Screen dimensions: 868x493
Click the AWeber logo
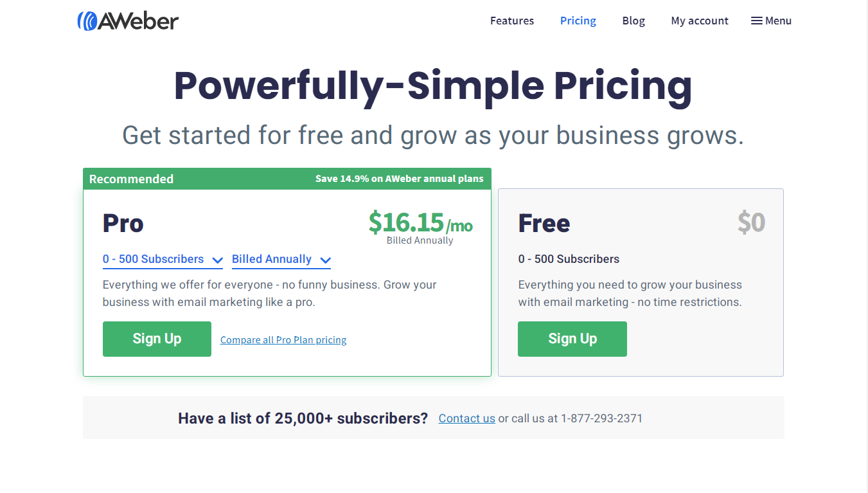click(128, 21)
